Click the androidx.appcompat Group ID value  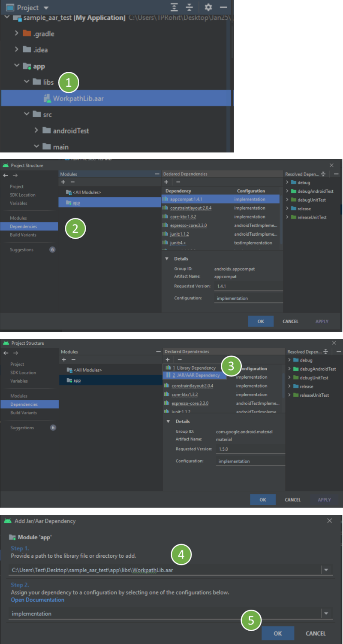[x=235, y=269]
